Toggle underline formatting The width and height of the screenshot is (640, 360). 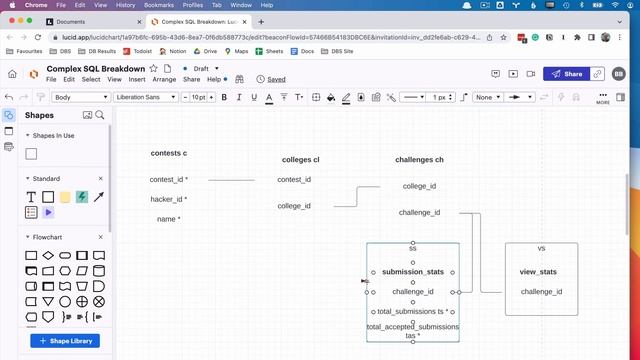click(x=254, y=97)
